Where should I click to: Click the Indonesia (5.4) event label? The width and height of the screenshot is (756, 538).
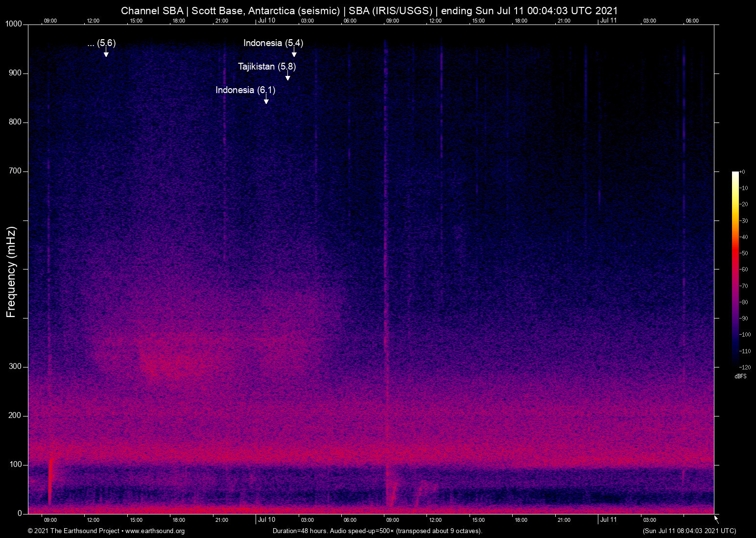point(273,43)
